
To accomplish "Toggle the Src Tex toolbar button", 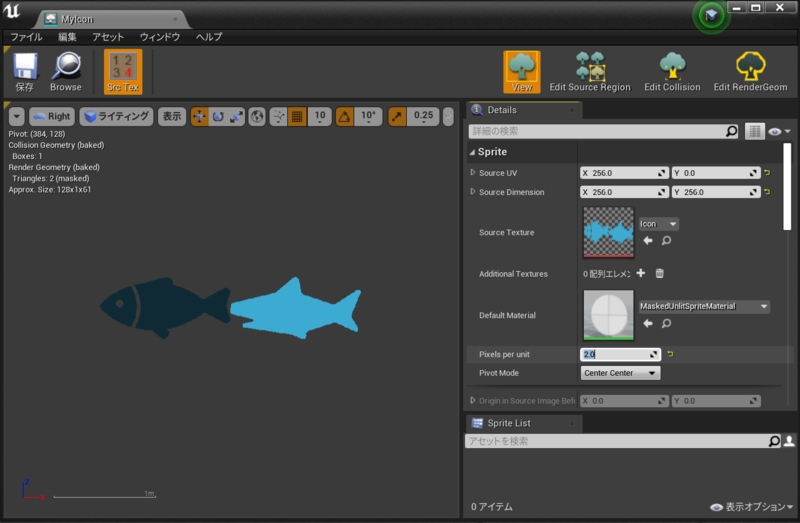I will [x=123, y=71].
